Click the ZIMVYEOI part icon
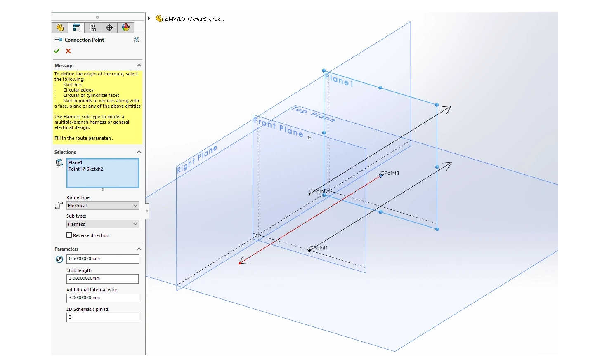Viewport: 614px width, 364px height. pyautogui.click(x=159, y=19)
